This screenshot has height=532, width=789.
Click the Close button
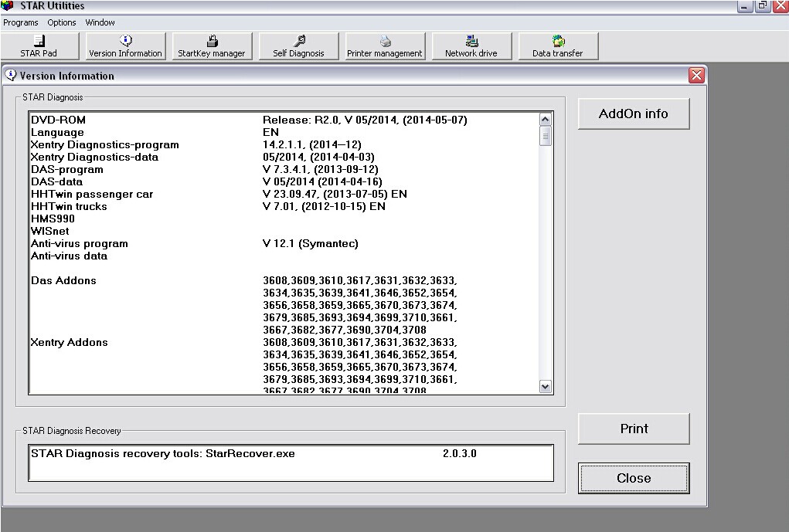(x=634, y=478)
